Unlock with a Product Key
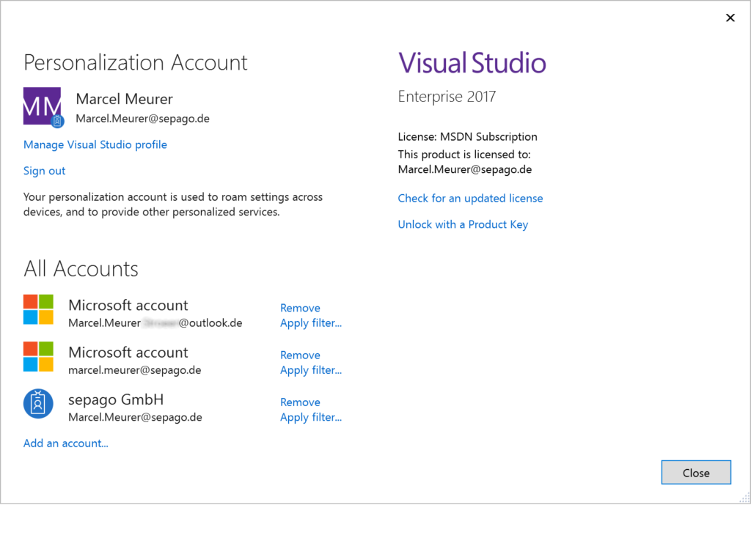This screenshot has height=560, width=751. [x=464, y=224]
